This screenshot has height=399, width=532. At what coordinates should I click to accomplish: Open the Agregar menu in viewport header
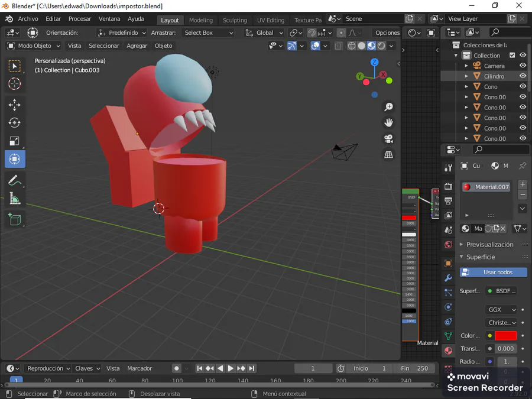click(x=137, y=46)
